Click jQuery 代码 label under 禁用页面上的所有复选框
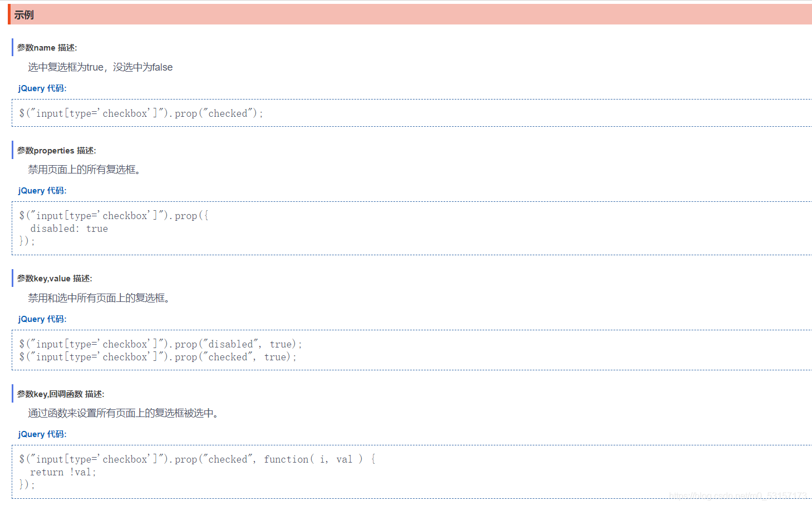This screenshot has width=812, height=506. (x=42, y=191)
